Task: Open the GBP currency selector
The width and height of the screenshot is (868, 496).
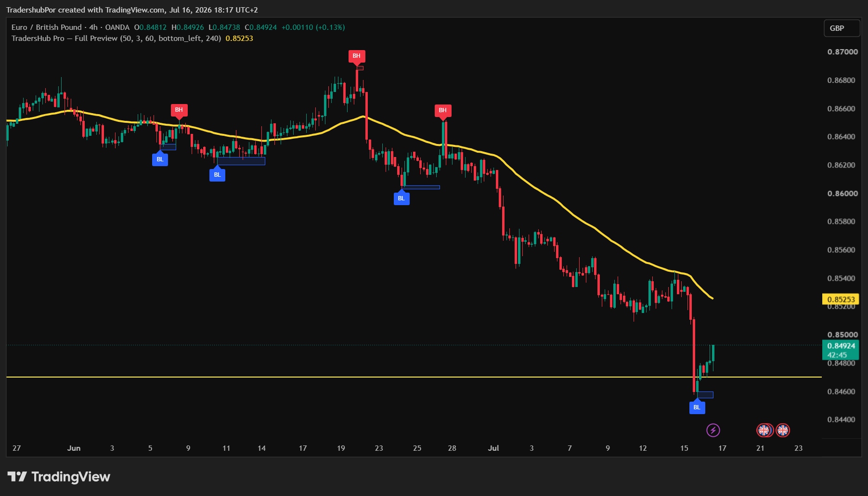Action: 842,28
